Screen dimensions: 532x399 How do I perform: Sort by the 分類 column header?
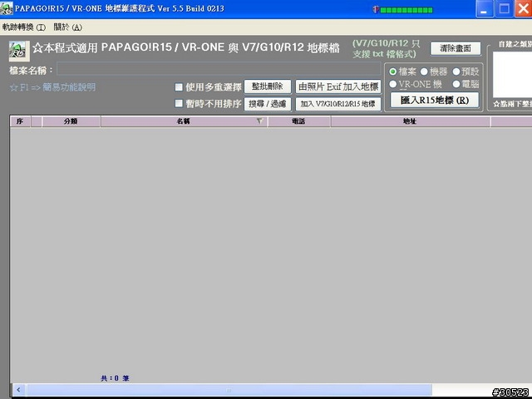pos(71,121)
